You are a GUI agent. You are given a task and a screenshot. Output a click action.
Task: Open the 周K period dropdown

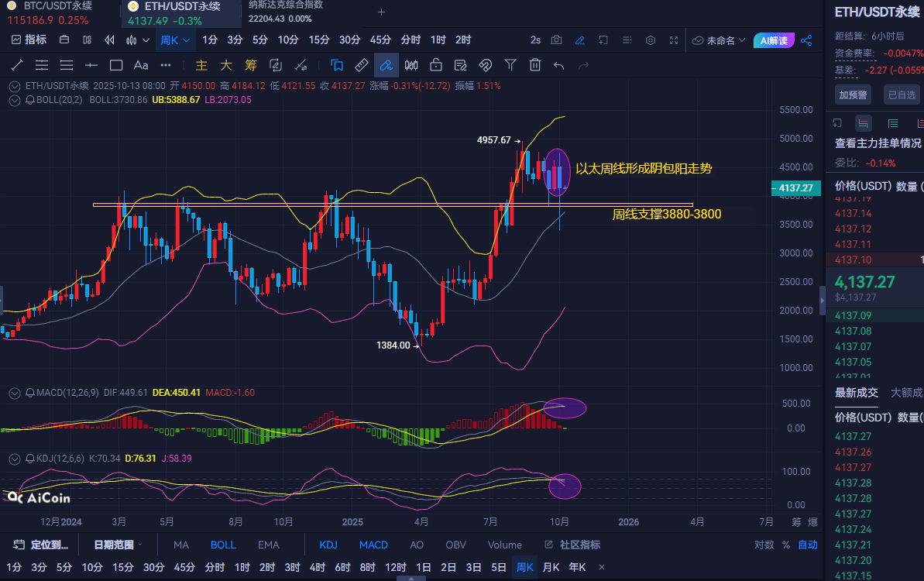[x=175, y=40]
